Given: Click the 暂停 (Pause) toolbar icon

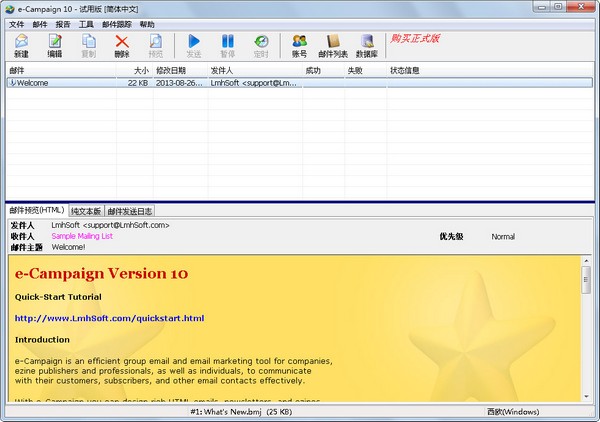Looking at the screenshot, I should pos(227,46).
